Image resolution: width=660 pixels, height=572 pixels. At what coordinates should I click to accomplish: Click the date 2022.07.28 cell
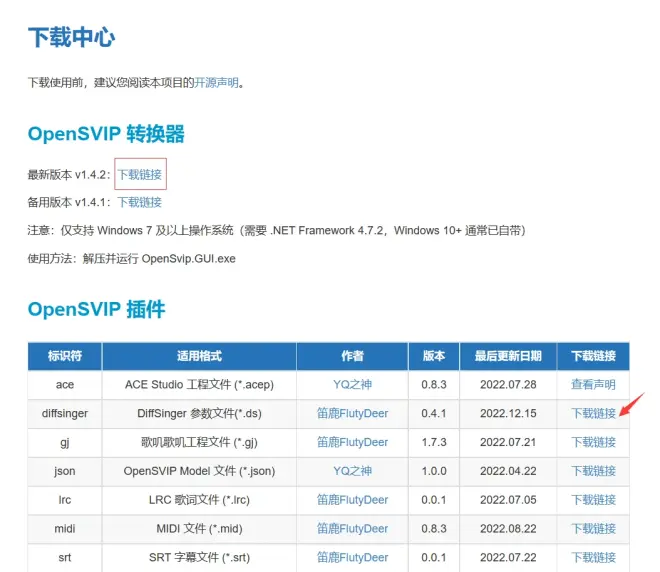(x=508, y=384)
